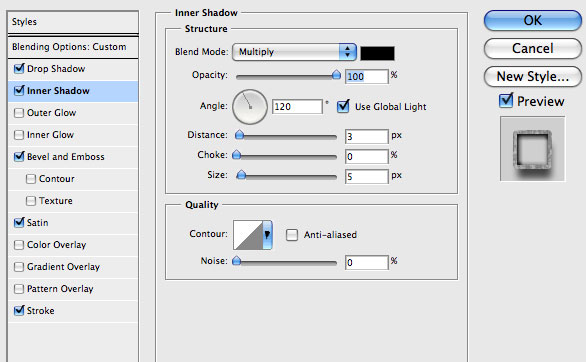Image resolution: width=586 pixels, height=362 pixels.
Task: Enable the Inner Glow checkbox
Action: pos(19,135)
